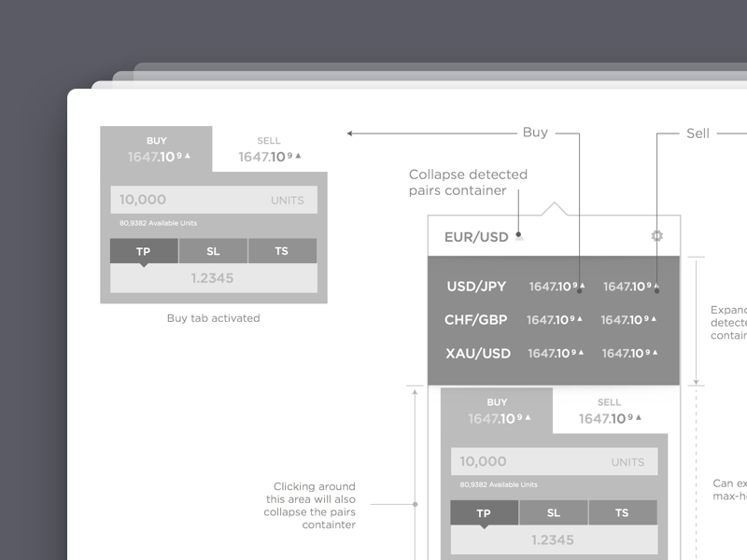Click the XAU/USD buy price arrow icon
Image resolution: width=747 pixels, height=560 pixels.
tap(580, 354)
